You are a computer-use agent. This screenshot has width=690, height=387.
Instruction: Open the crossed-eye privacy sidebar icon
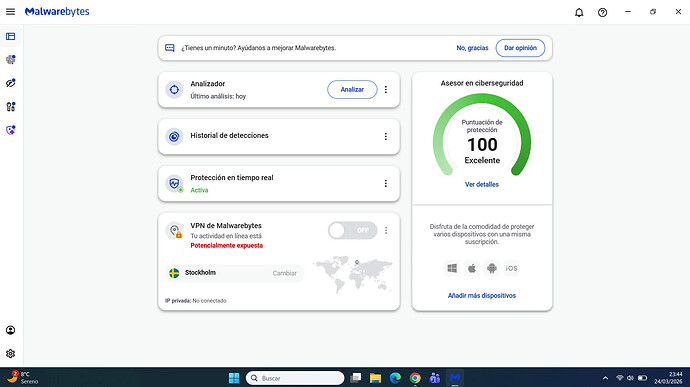click(11, 83)
